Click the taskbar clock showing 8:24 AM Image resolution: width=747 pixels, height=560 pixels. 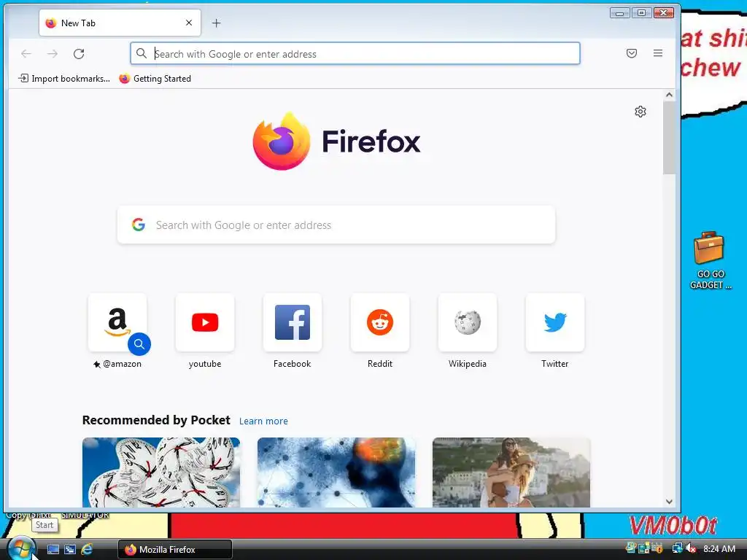click(x=719, y=548)
